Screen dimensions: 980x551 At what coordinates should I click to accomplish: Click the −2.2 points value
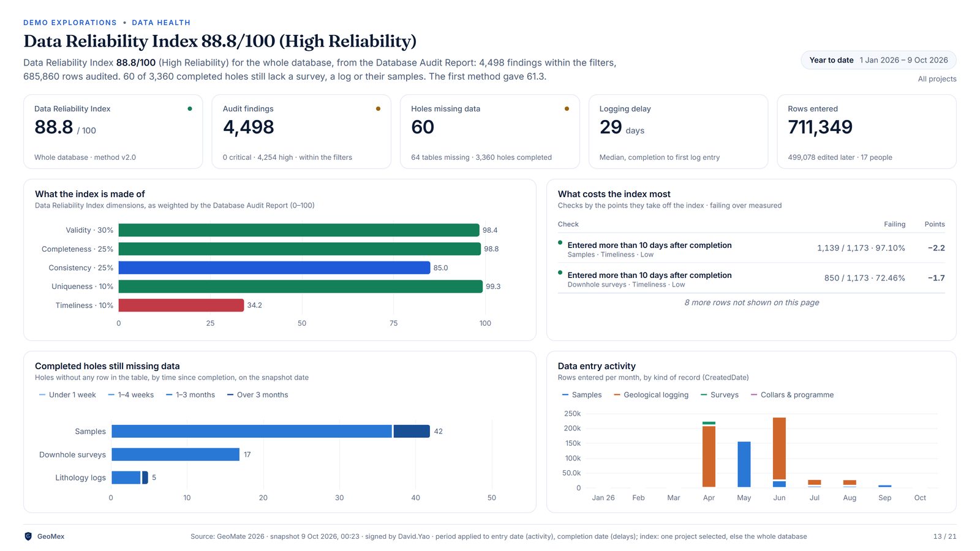(x=936, y=248)
